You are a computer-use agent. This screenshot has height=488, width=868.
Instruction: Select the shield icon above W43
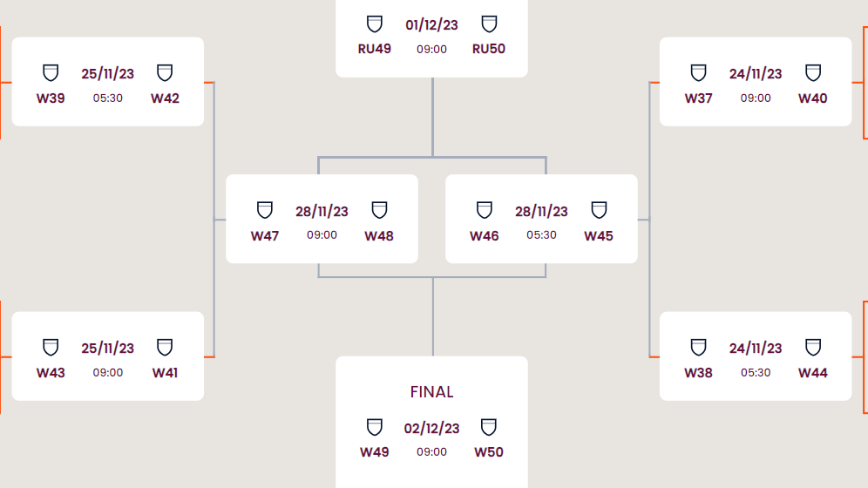click(51, 347)
